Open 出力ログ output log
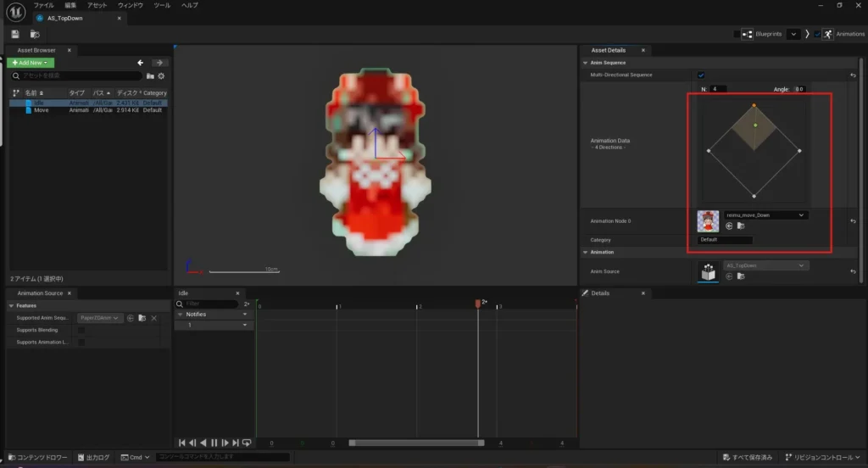Image resolution: width=868 pixels, height=468 pixels. click(93, 458)
